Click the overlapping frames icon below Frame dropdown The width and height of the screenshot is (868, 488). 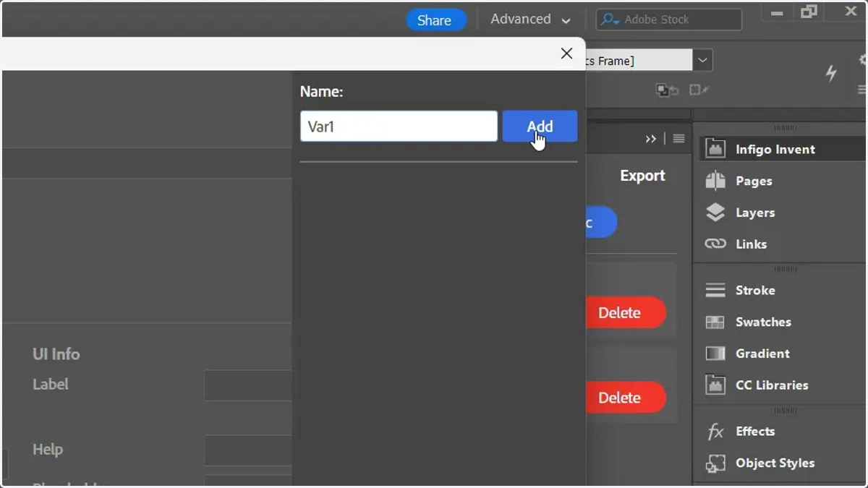(x=667, y=90)
